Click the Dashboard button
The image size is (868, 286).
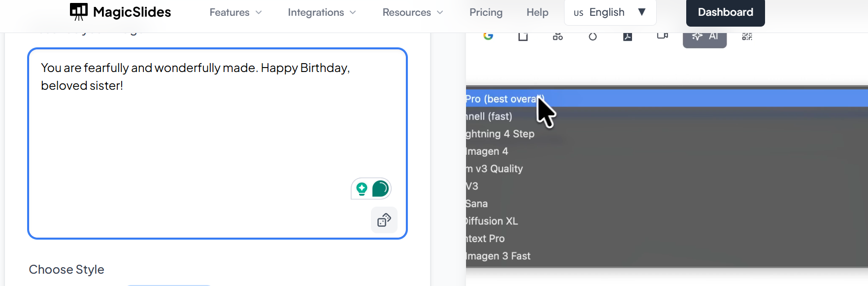pyautogui.click(x=725, y=12)
